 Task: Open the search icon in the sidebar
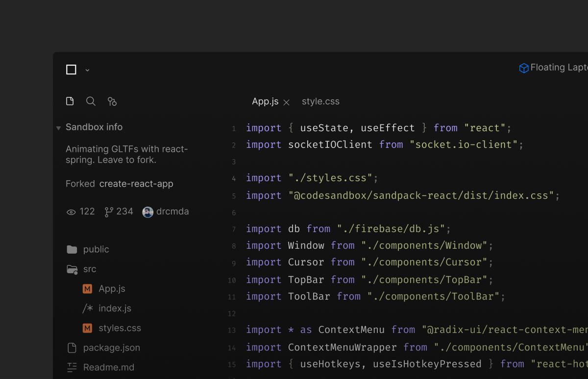[91, 101]
